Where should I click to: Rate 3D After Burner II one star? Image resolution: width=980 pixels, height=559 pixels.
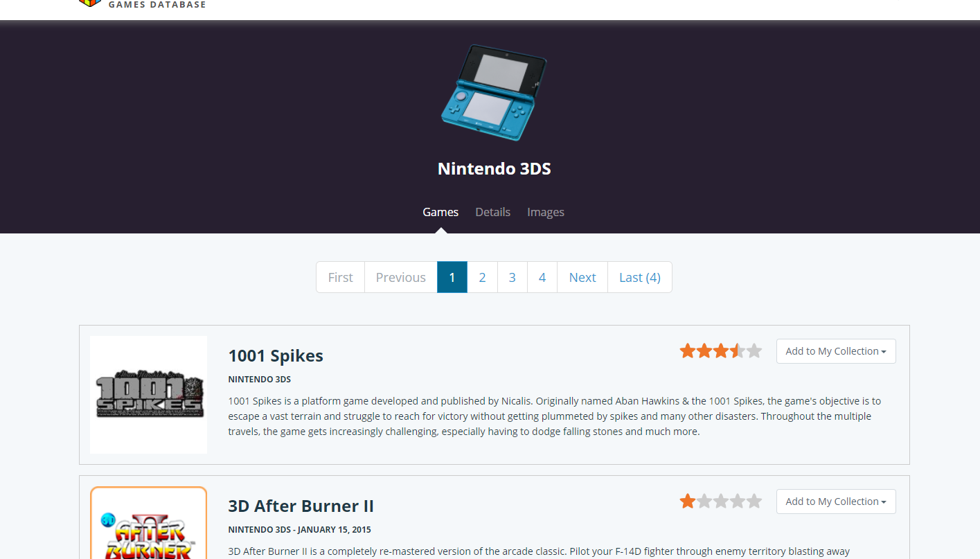pos(688,502)
